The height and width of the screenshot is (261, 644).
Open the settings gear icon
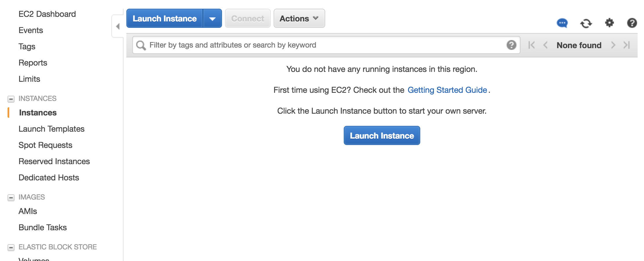tap(609, 23)
